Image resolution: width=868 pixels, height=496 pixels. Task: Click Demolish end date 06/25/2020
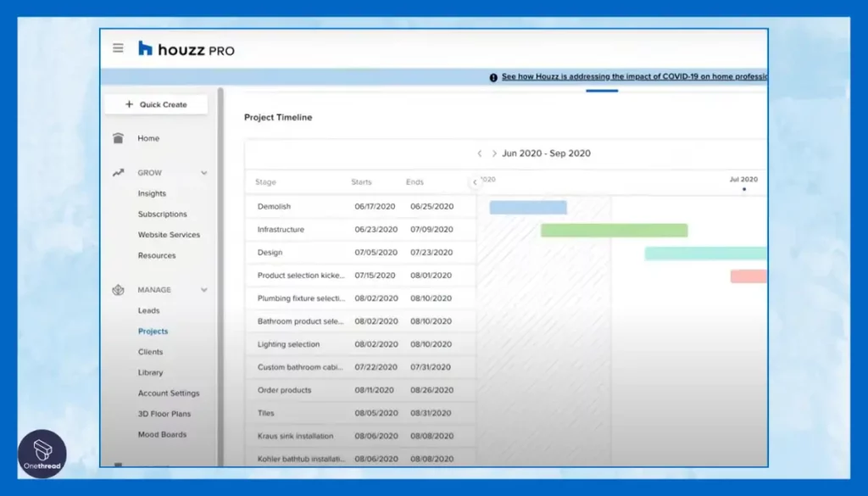[x=431, y=207]
